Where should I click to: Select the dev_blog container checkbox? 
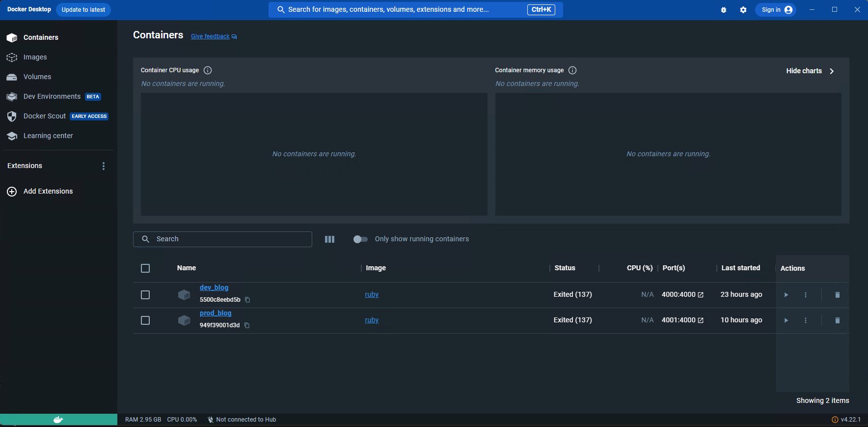145,295
